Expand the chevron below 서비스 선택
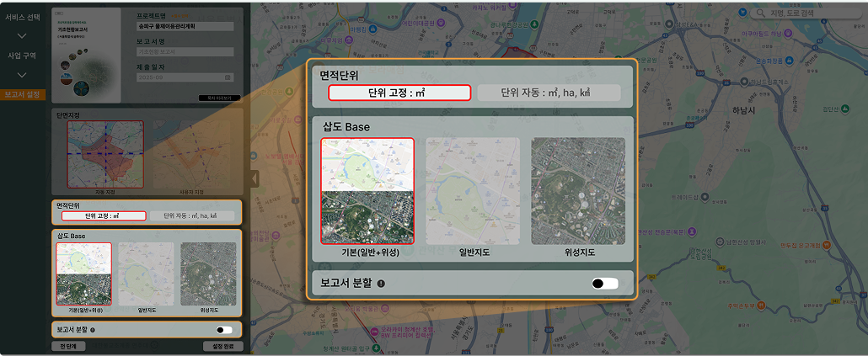Viewport: 868px width, 356px height. tap(22, 35)
